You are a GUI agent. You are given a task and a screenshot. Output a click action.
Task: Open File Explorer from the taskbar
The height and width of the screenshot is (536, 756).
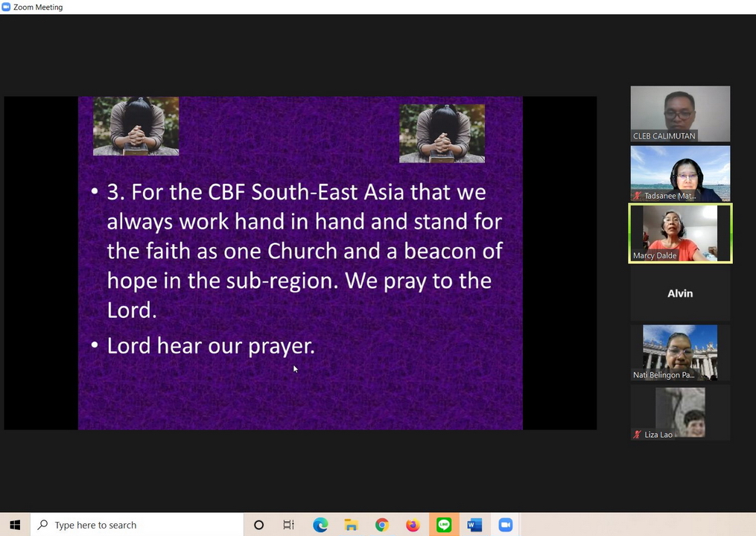pyautogui.click(x=351, y=525)
